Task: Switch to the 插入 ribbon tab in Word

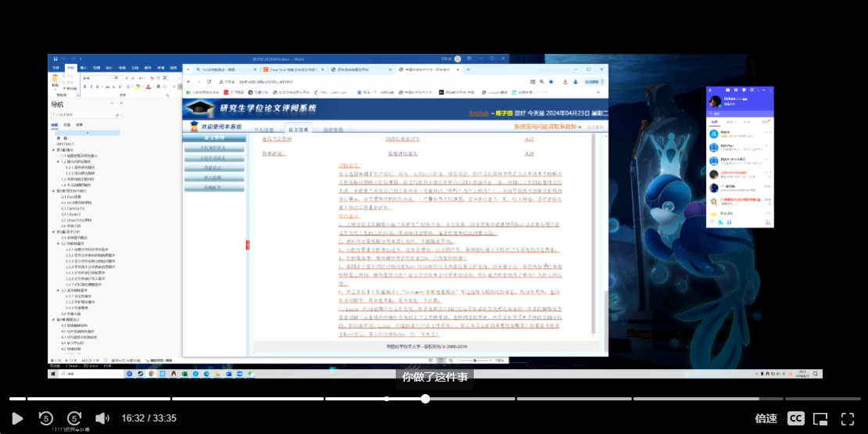Action: coord(84,67)
